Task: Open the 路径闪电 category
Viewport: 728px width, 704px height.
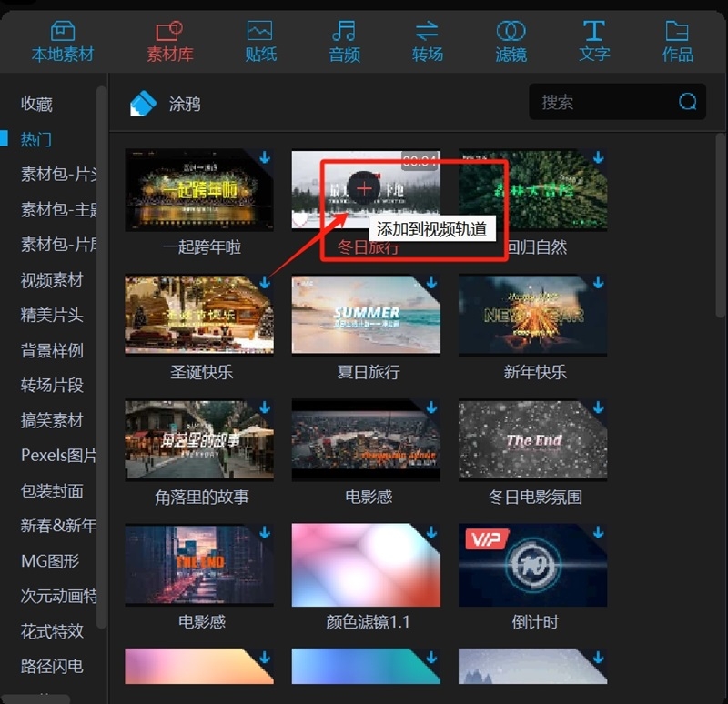Action: (52, 667)
